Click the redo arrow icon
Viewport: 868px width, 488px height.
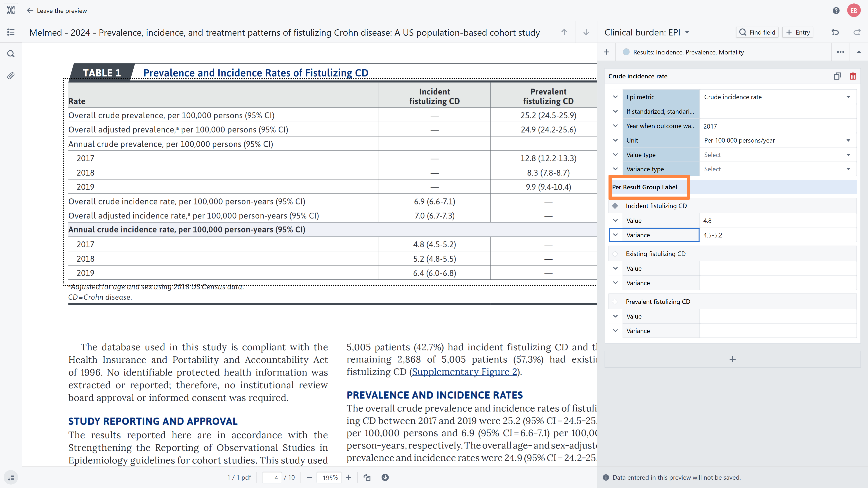[x=857, y=32]
